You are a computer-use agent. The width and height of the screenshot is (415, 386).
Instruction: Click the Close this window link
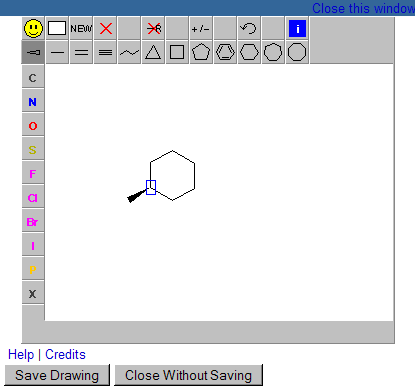click(x=363, y=8)
